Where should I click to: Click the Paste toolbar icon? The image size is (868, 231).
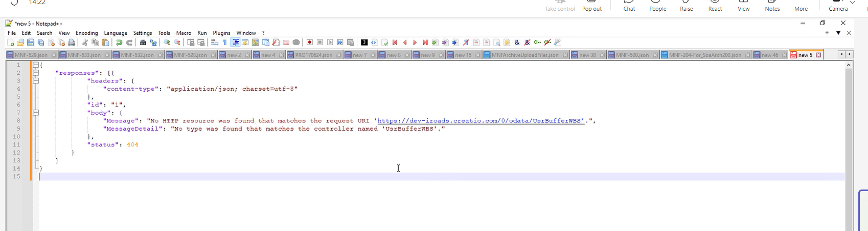click(x=105, y=43)
